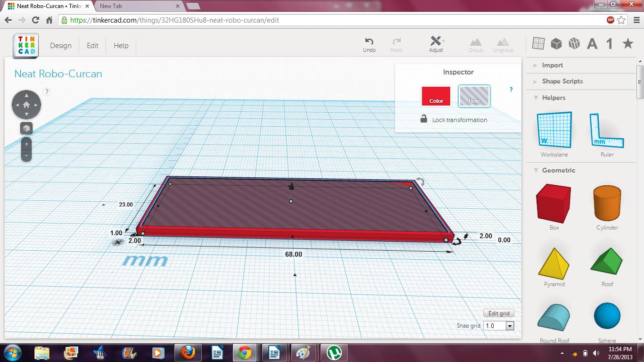Open the Help menu
This screenshot has width=644, height=362.
pos(121,46)
